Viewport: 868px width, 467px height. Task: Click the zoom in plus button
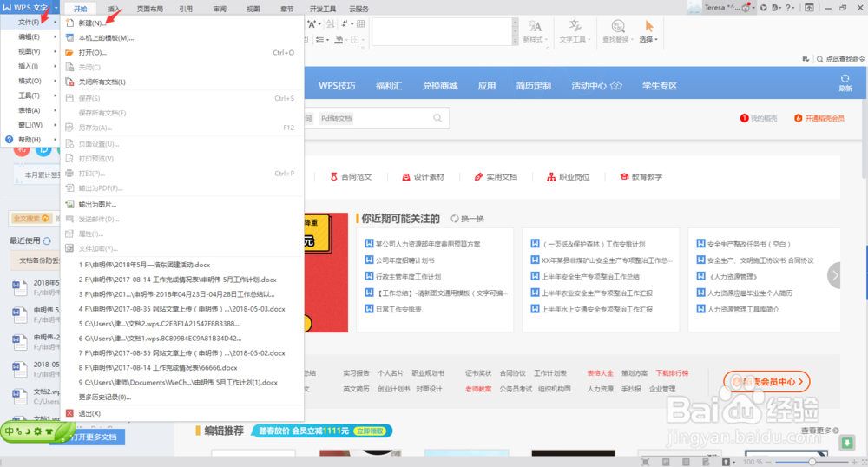point(854,462)
